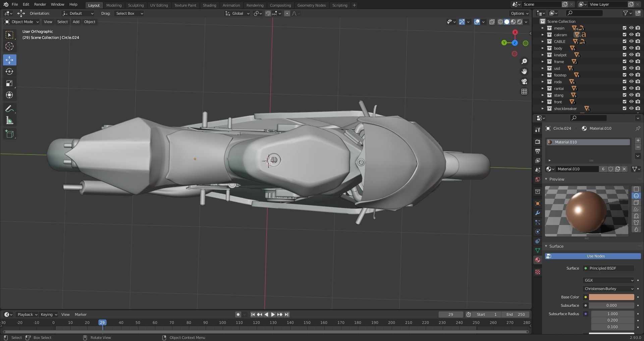Toggle the camera view icon
Image resolution: width=644 pixels, height=341 pixels.
[524, 81]
